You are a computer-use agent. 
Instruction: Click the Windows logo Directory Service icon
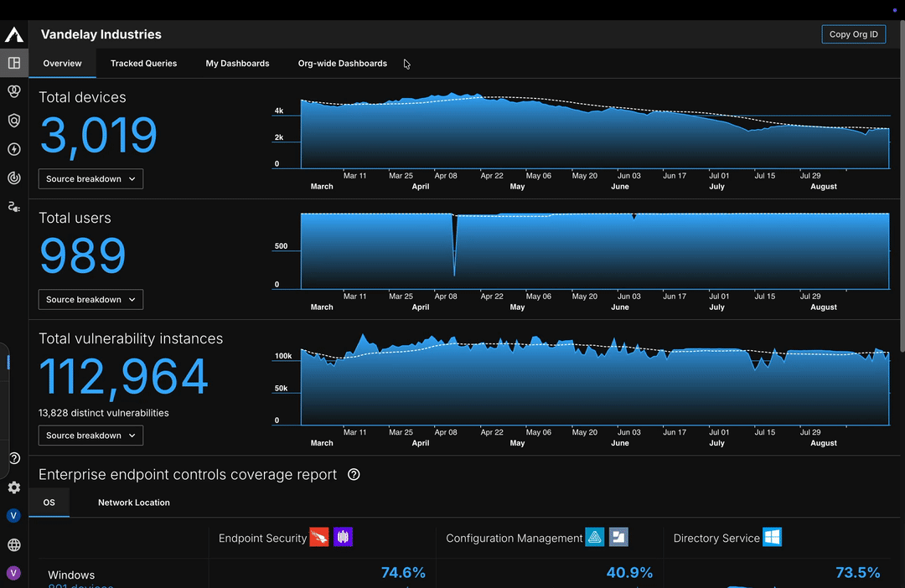point(773,537)
